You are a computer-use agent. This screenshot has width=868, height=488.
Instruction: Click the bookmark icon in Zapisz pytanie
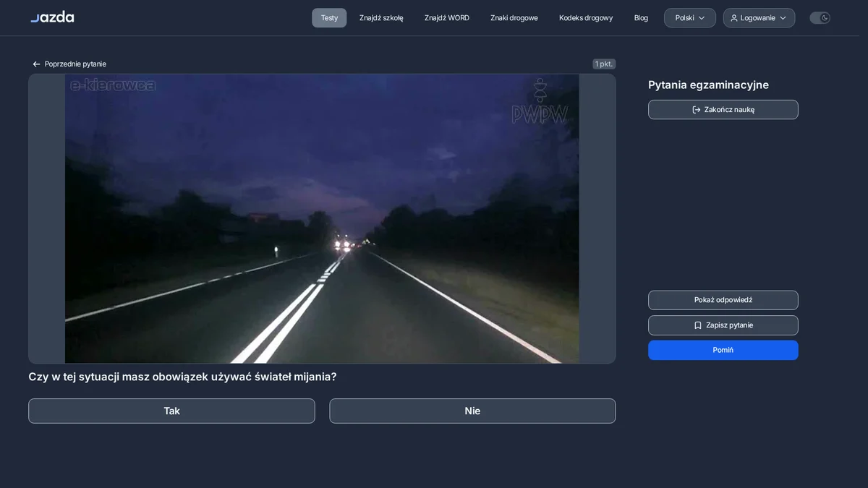point(698,325)
